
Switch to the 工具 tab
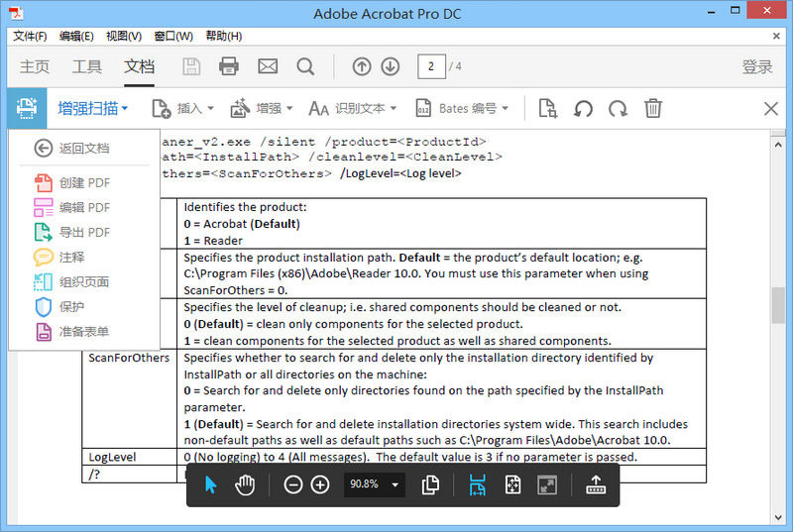[87, 66]
